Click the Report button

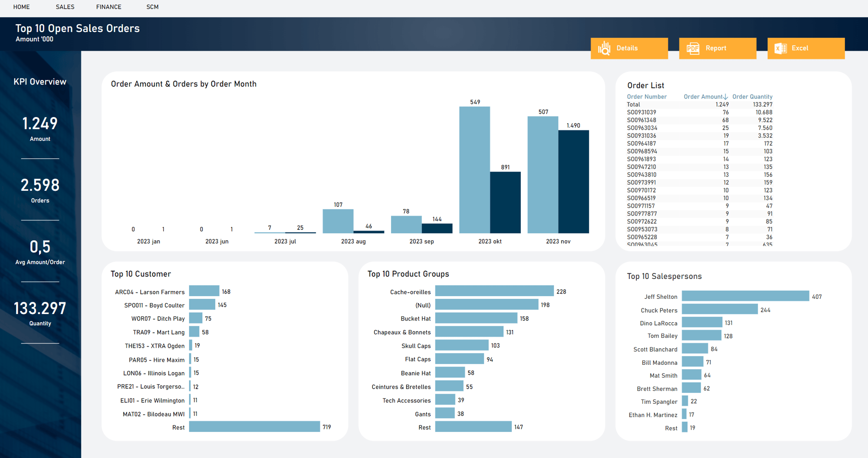pos(717,48)
